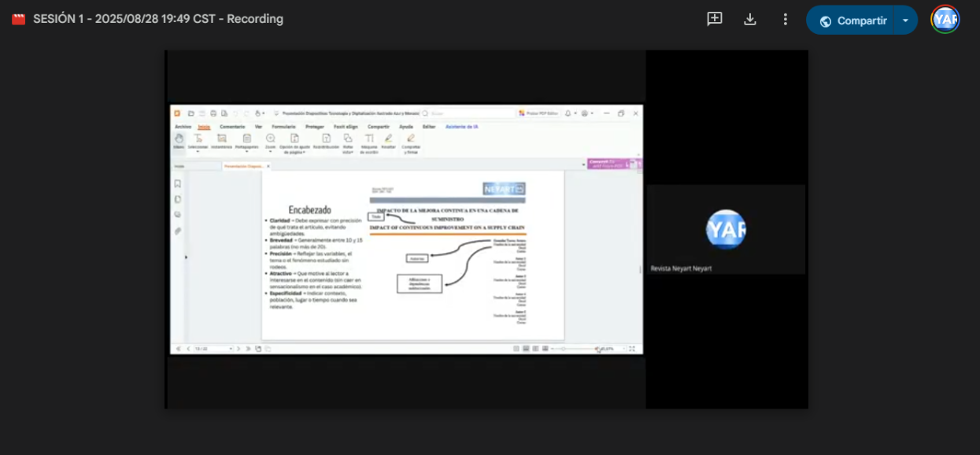Download the recording file
The width and height of the screenshot is (980, 455).
(x=749, y=20)
